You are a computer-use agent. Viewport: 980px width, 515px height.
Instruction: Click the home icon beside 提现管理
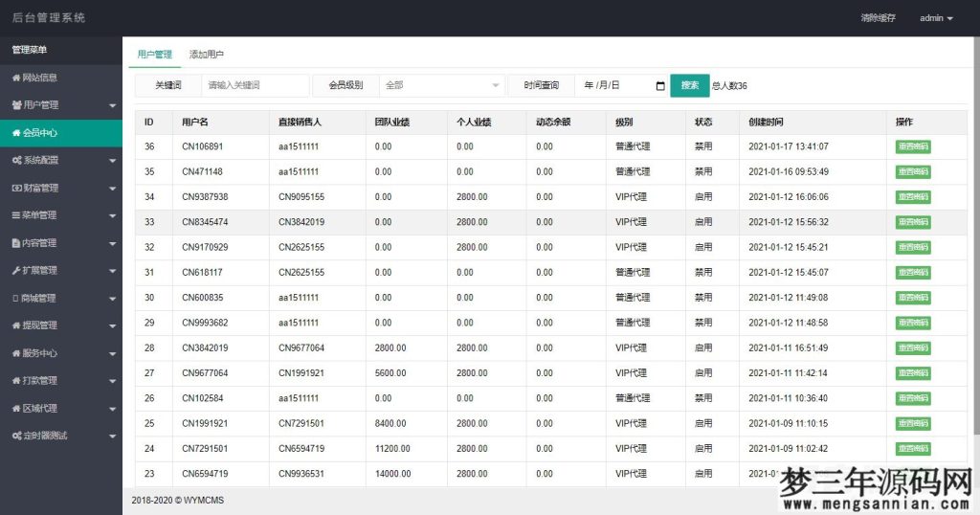[16, 325]
